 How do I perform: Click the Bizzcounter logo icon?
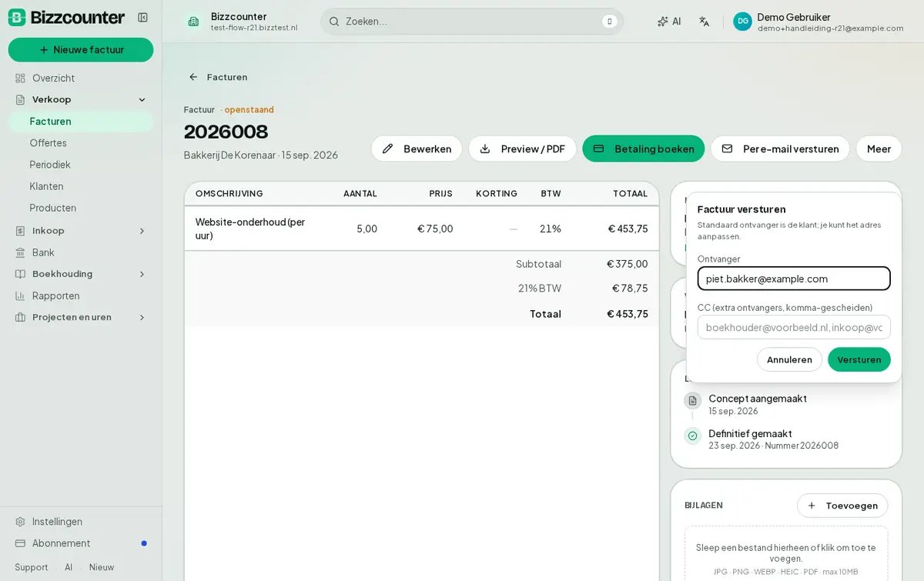click(x=17, y=18)
